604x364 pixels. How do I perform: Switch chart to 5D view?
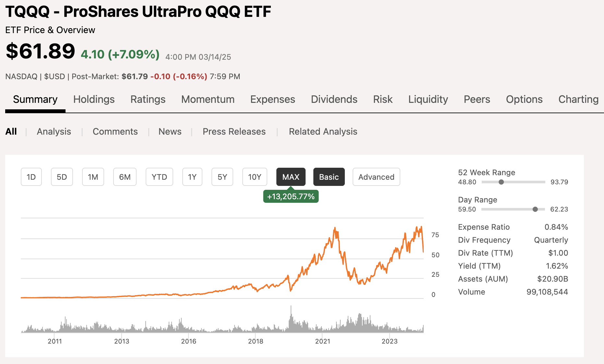pyautogui.click(x=62, y=177)
